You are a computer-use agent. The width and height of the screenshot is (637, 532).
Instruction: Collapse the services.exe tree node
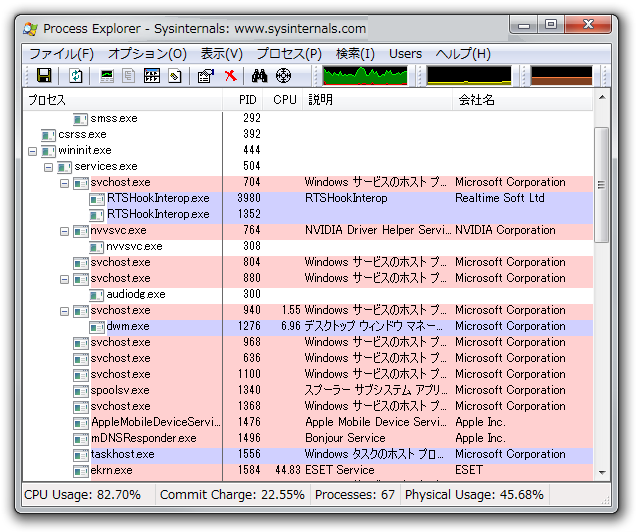coord(48,167)
